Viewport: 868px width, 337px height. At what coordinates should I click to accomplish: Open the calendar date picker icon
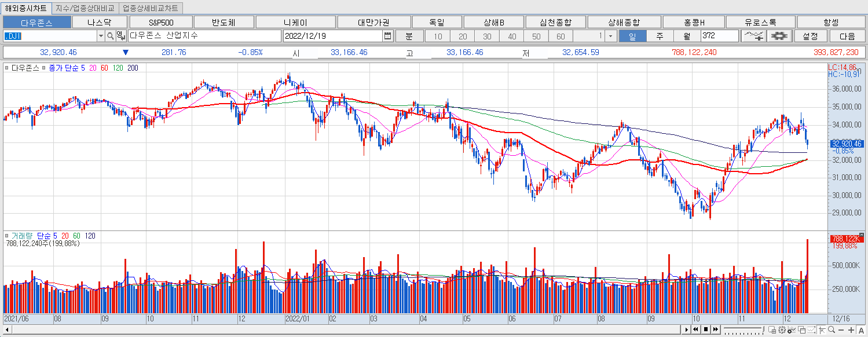(x=387, y=36)
